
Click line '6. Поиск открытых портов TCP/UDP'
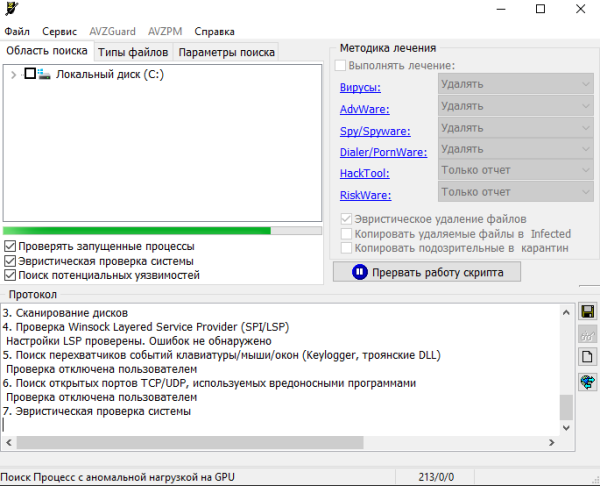tap(209, 383)
